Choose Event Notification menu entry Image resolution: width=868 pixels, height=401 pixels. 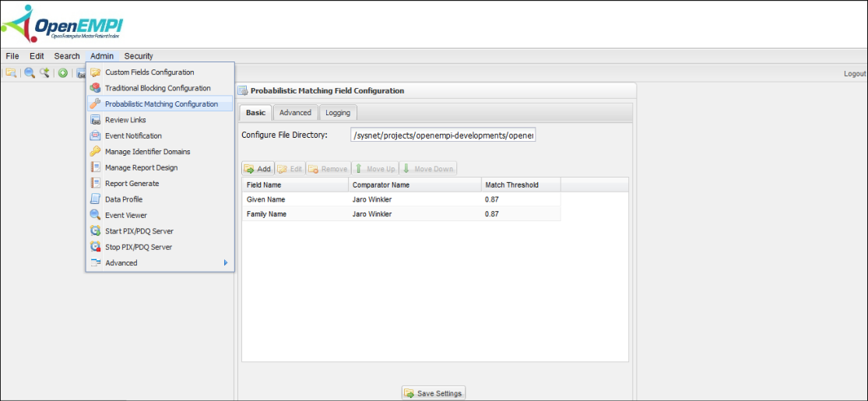pyautogui.click(x=160, y=135)
